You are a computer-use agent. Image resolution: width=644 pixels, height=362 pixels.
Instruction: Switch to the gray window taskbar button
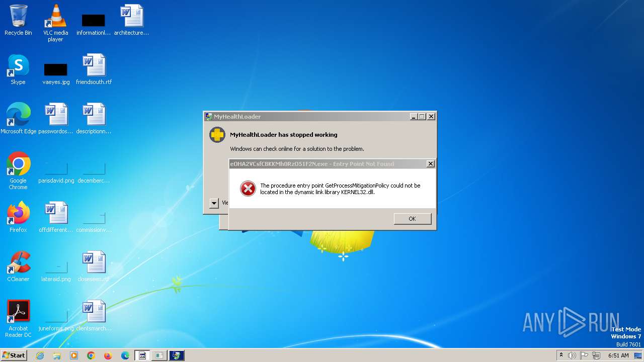(x=159, y=355)
